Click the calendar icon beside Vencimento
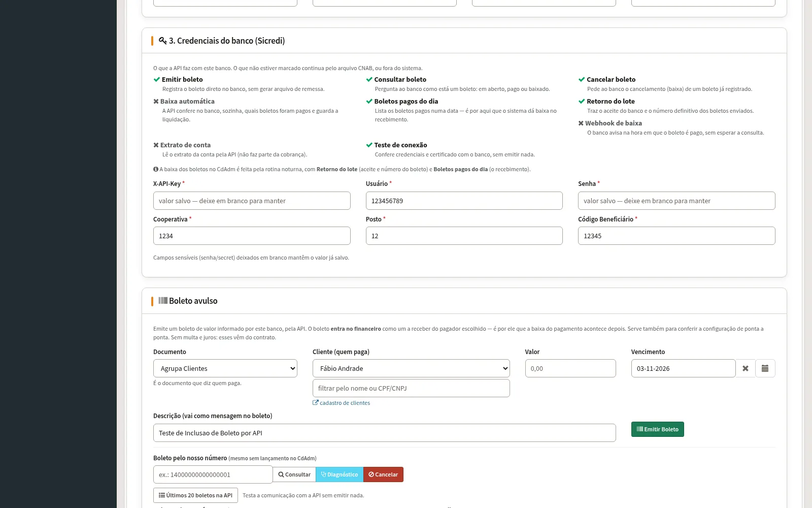Screen dimensions: 812x508 click(x=765, y=368)
